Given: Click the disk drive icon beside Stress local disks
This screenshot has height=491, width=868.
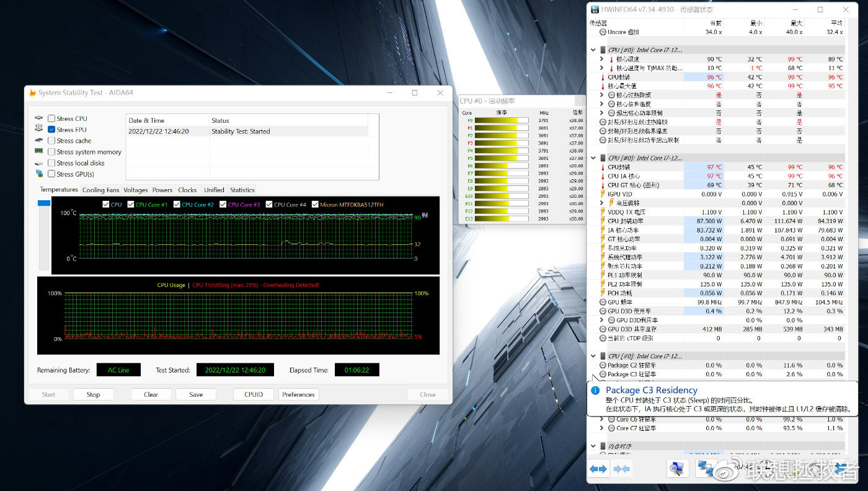Looking at the screenshot, I should pos(39,163).
